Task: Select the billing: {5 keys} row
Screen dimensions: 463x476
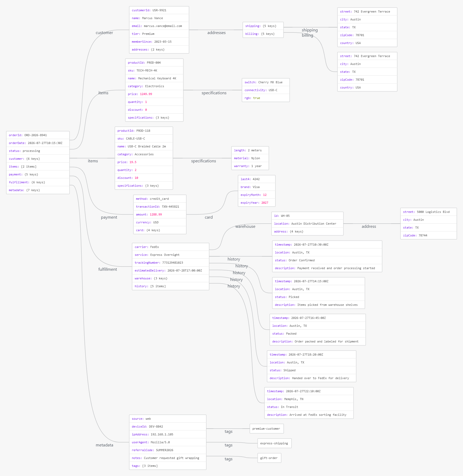Action: point(263,34)
